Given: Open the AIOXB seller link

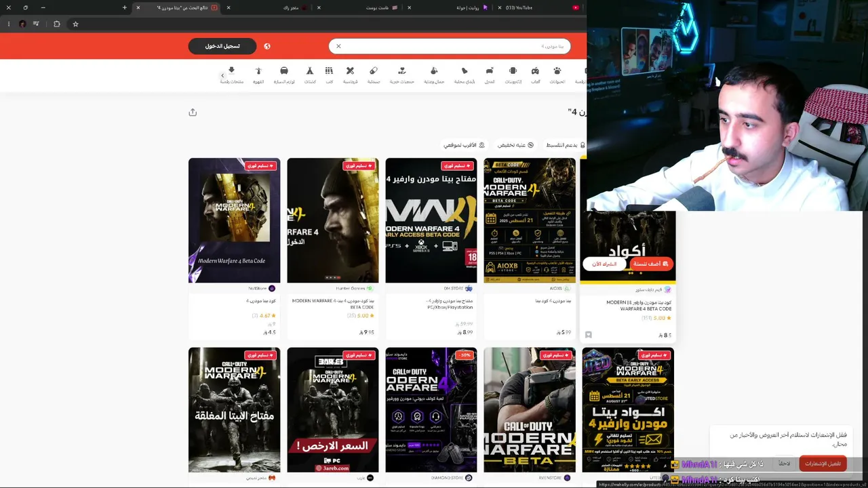Looking at the screenshot, I should tap(560, 289).
